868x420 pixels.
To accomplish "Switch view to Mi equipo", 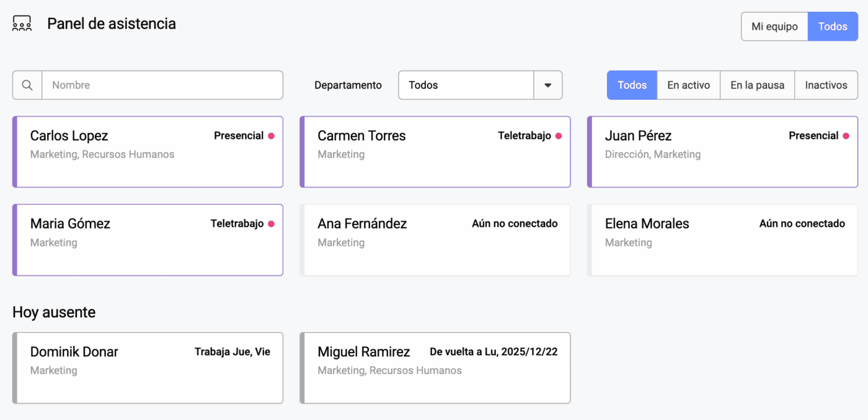I will (x=774, y=27).
